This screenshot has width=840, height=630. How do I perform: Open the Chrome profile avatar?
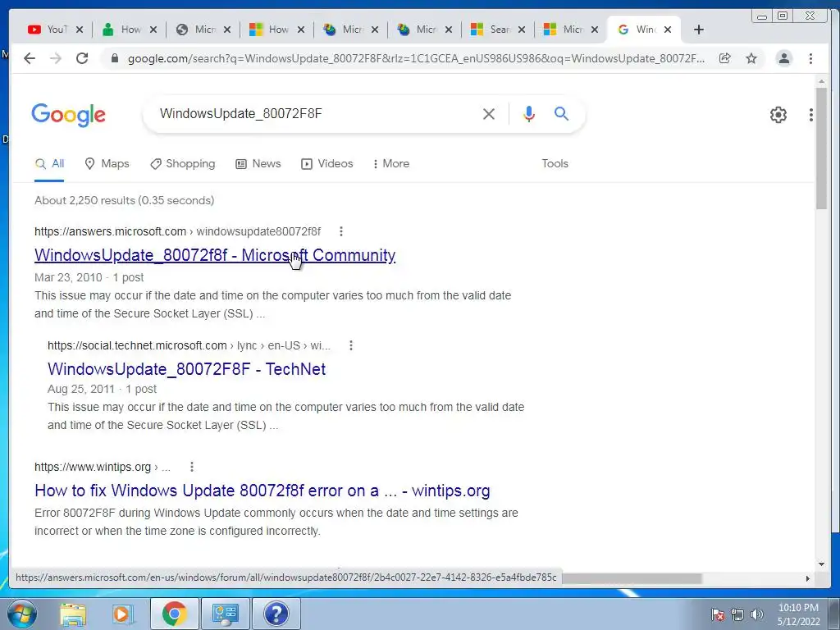coord(783,58)
